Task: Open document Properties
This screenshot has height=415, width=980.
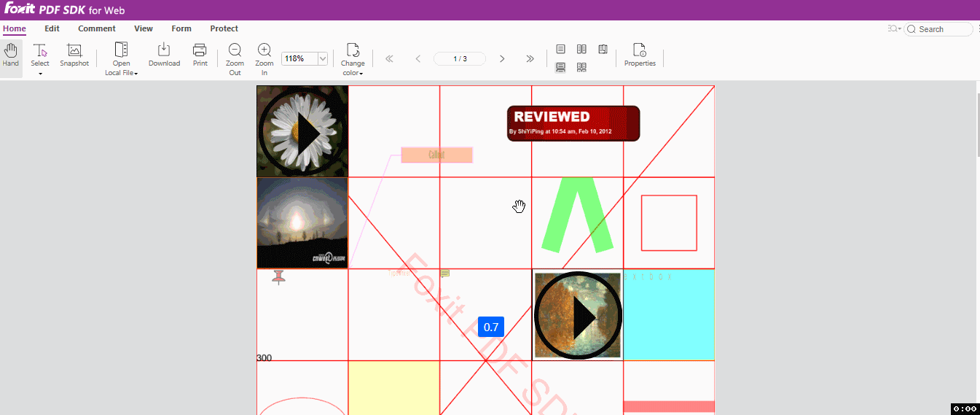Action: click(x=640, y=55)
